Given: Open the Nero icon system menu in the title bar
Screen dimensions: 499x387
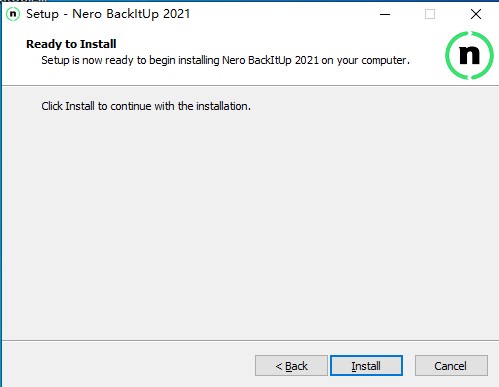Looking at the screenshot, I should (x=13, y=14).
